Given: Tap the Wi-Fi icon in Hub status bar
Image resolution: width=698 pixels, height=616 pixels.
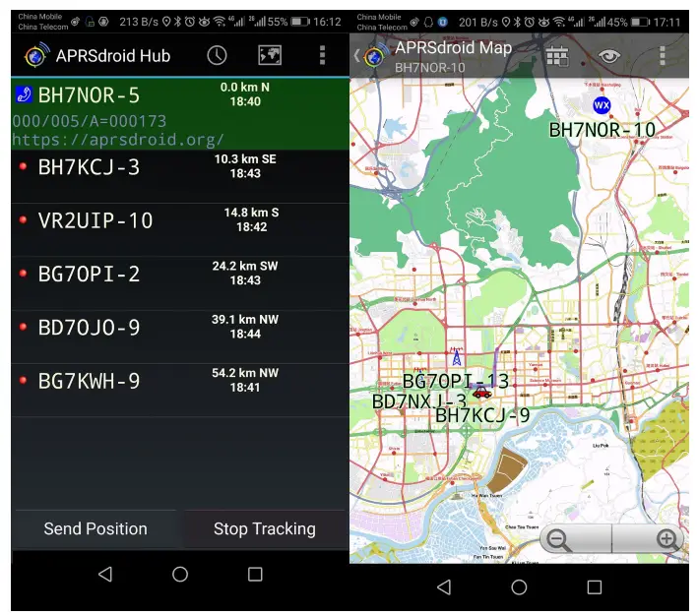Looking at the screenshot, I should click(220, 22).
